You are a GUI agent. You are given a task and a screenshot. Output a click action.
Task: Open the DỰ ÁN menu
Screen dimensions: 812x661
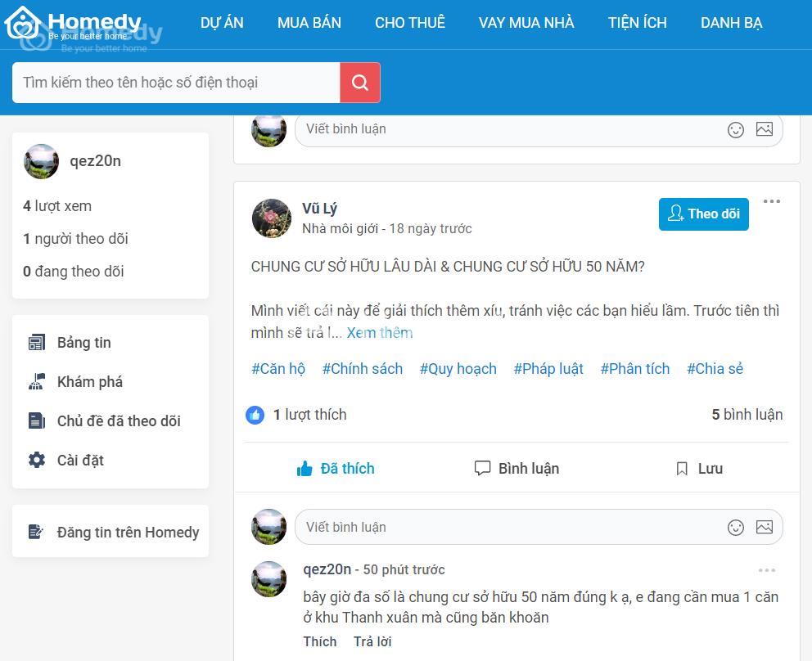coord(222,23)
